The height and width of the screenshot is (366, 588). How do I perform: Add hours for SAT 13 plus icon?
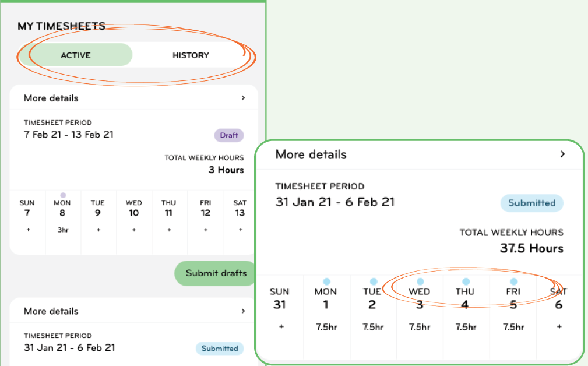240,230
